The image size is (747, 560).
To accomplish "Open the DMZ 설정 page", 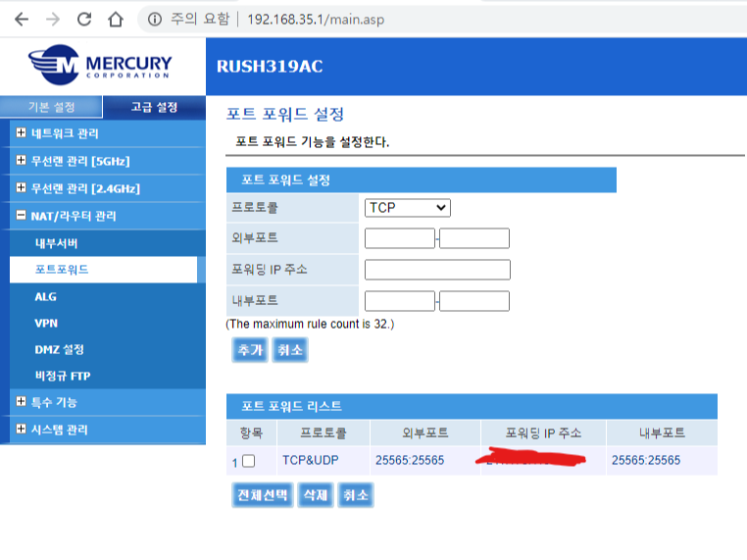I will pyautogui.click(x=60, y=349).
